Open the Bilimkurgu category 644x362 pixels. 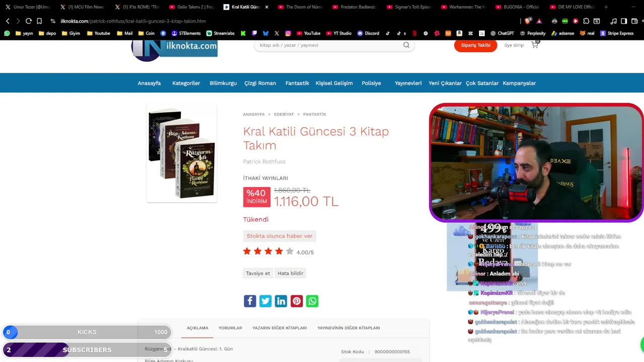click(x=223, y=83)
